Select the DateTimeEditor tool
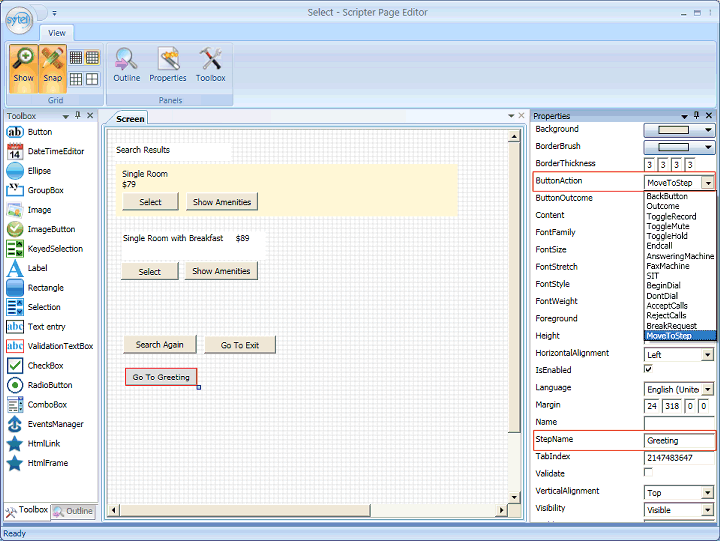 [x=45, y=151]
